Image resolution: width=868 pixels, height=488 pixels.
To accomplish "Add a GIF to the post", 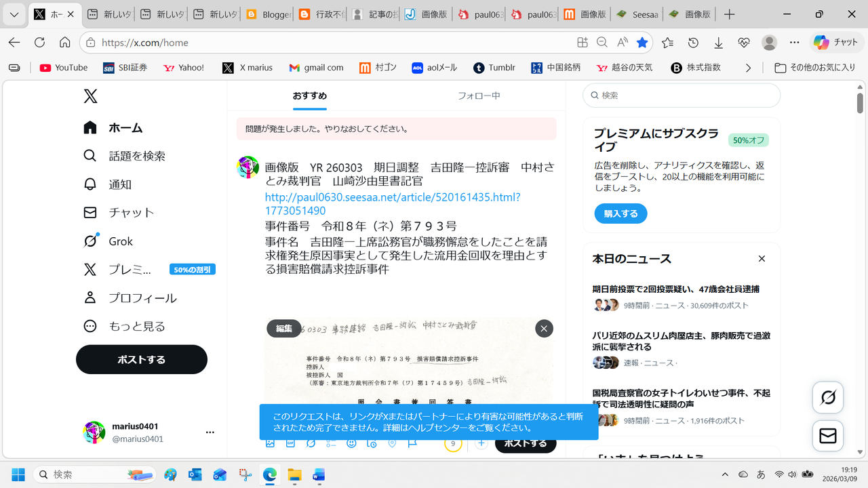I will 290,443.
